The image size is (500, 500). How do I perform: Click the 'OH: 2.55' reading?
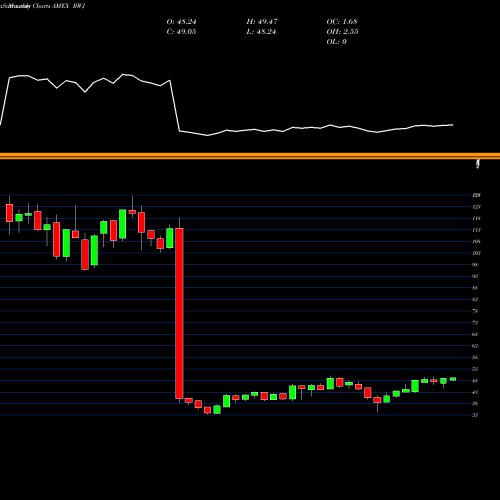pos(342,32)
